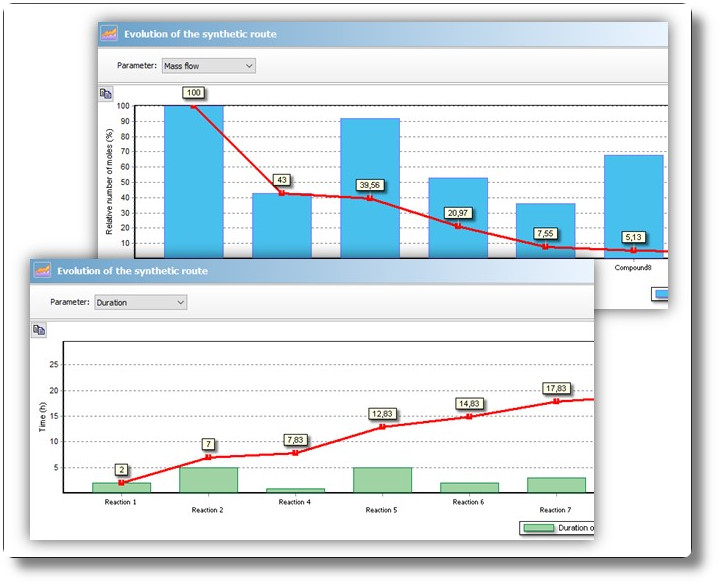Image resolution: width=719 pixels, height=585 pixels.
Task: Click the 14,83 data label
Action: tap(469, 403)
